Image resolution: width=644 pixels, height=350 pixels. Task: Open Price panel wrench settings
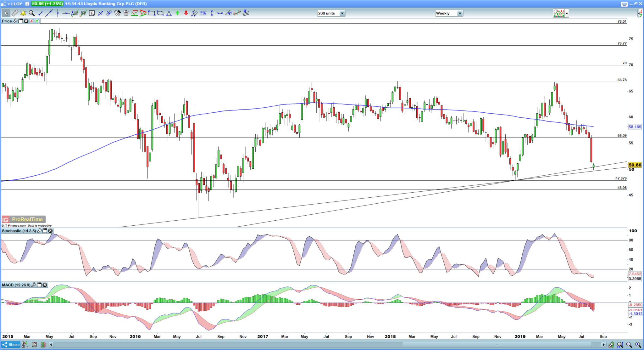pyautogui.click(x=15, y=21)
